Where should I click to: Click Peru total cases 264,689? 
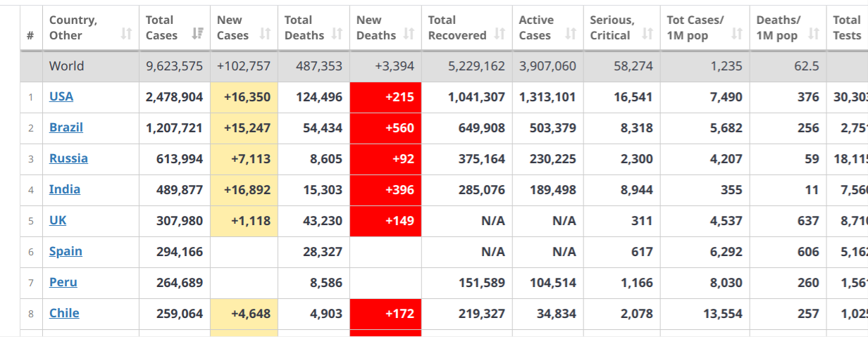click(180, 283)
